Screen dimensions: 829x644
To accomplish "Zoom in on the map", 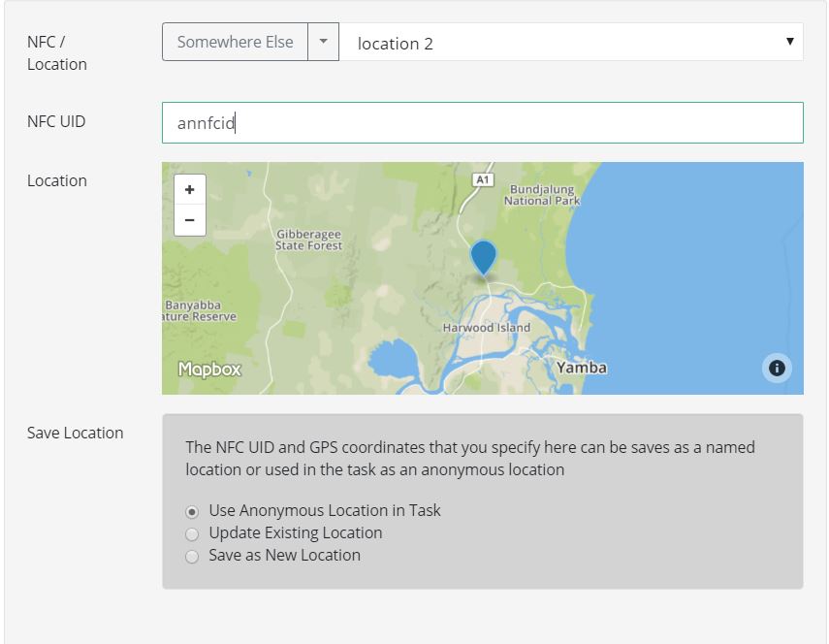I will [189, 190].
